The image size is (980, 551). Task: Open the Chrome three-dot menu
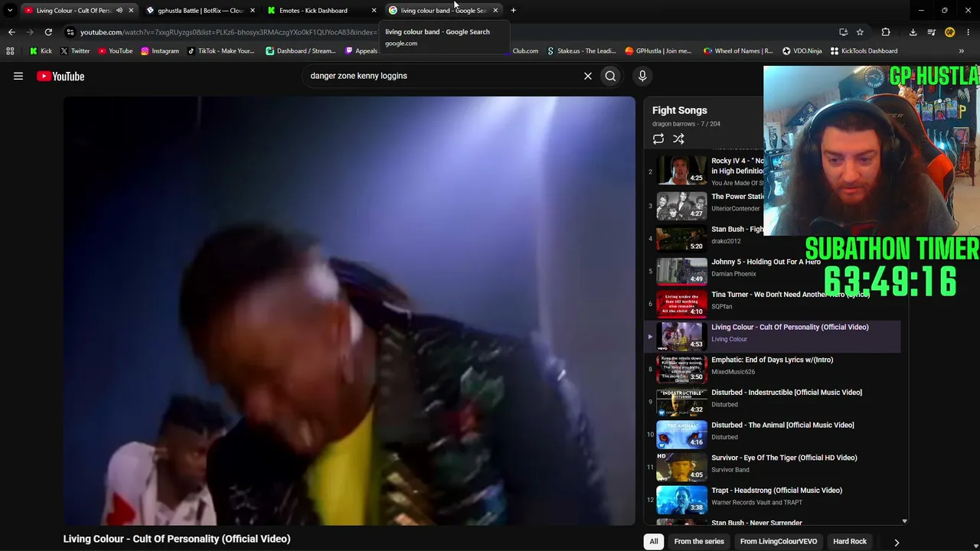pos(969,32)
